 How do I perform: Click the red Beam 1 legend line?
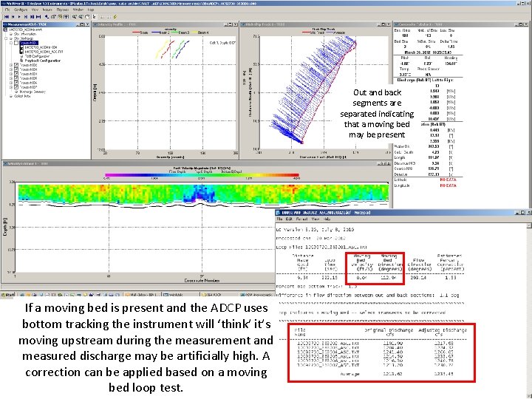click(136, 33)
